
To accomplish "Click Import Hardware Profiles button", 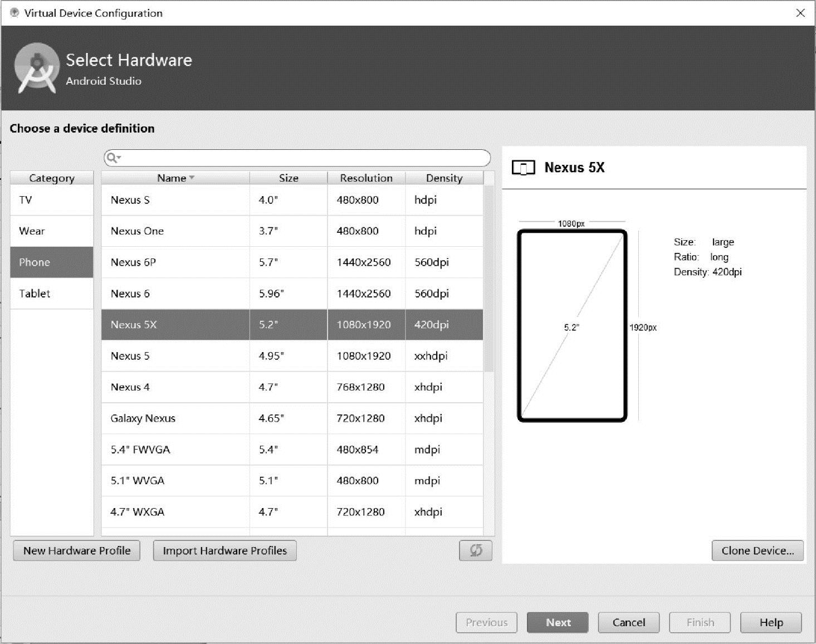I will pyautogui.click(x=225, y=550).
